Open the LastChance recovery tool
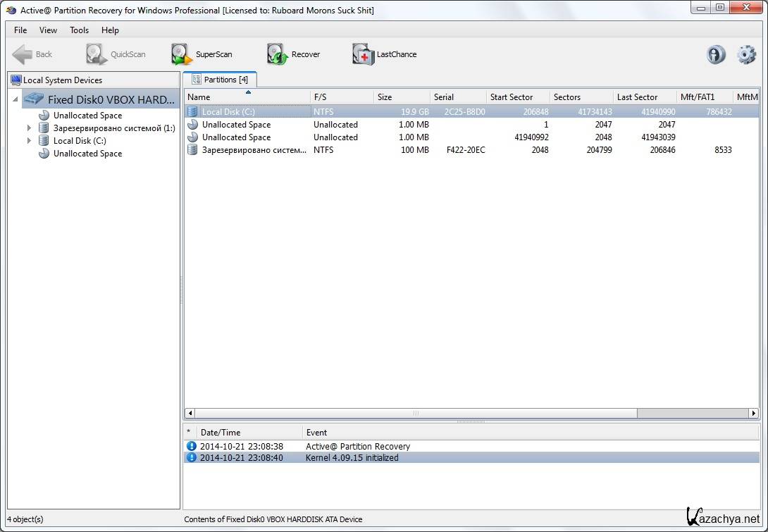 [385, 54]
